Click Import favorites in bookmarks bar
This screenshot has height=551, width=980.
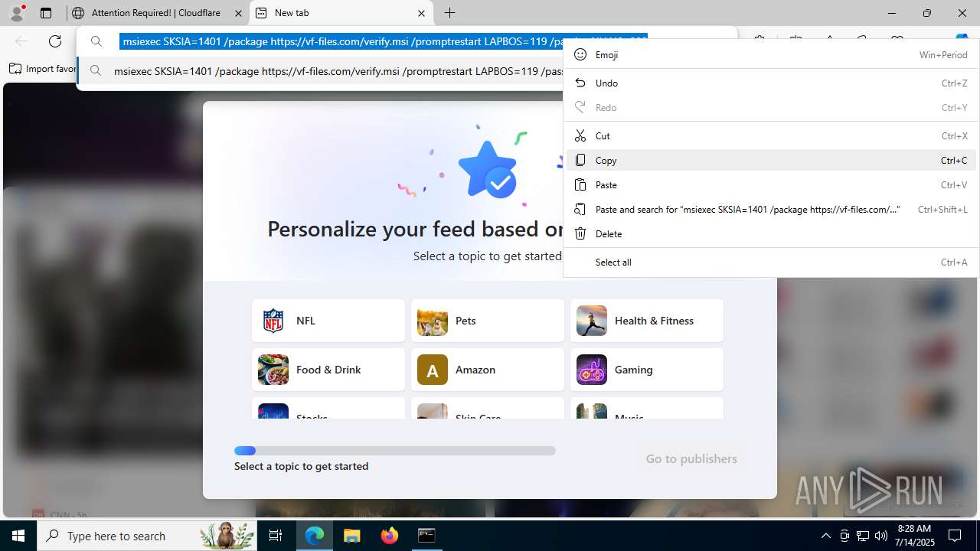tap(43, 69)
